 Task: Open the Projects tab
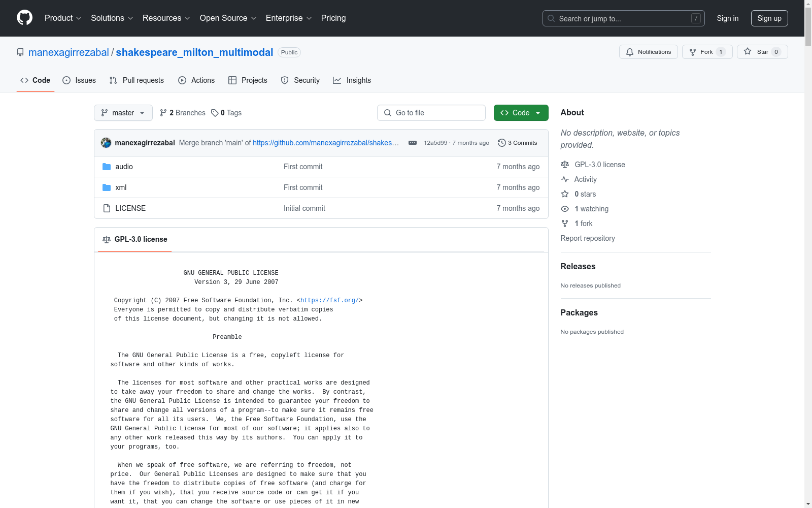click(x=248, y=80)
